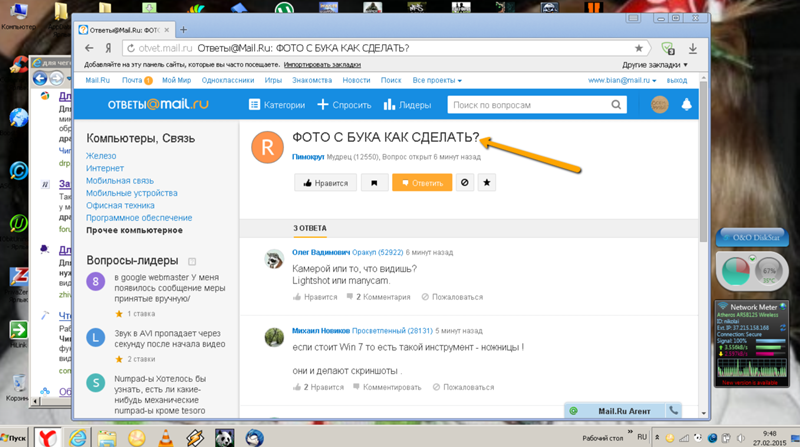This screenshot has width=800, height=447.
Task: Open Новости in the top bar
Action: tap(356, 80)
